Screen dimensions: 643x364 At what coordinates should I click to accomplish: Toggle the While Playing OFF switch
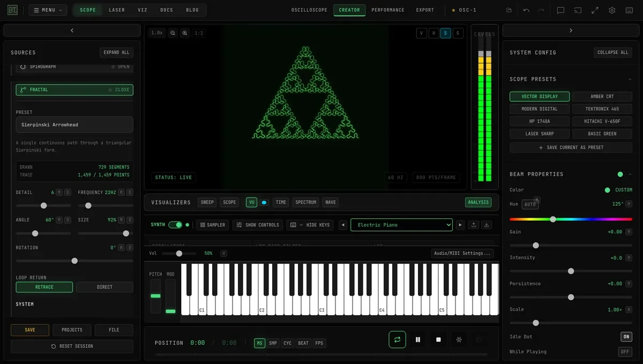point(625,352)
